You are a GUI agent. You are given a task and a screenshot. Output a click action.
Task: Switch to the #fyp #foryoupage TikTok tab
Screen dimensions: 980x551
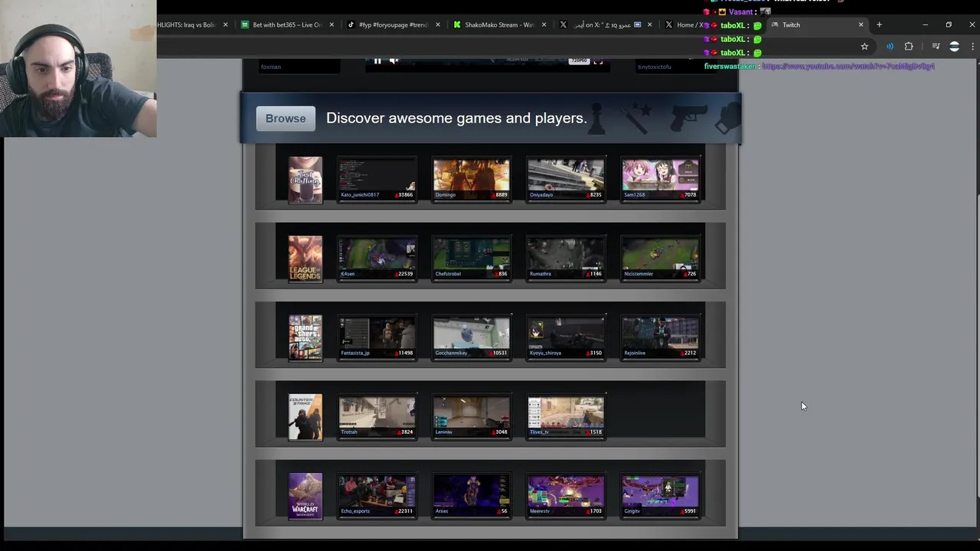(x=393, y=24)
